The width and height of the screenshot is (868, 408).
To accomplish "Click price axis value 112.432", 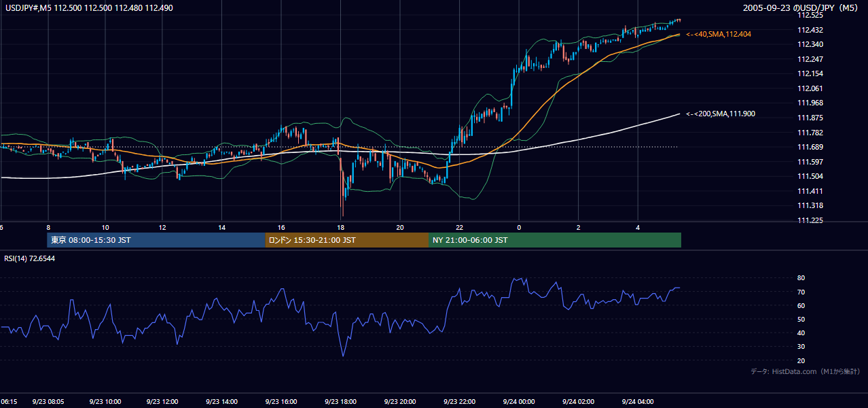I will (x=810, y=30).
